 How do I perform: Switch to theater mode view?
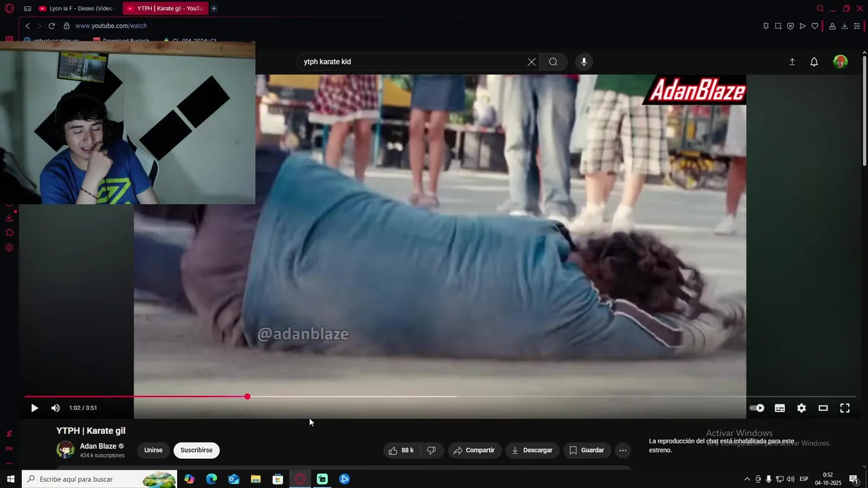823,408
